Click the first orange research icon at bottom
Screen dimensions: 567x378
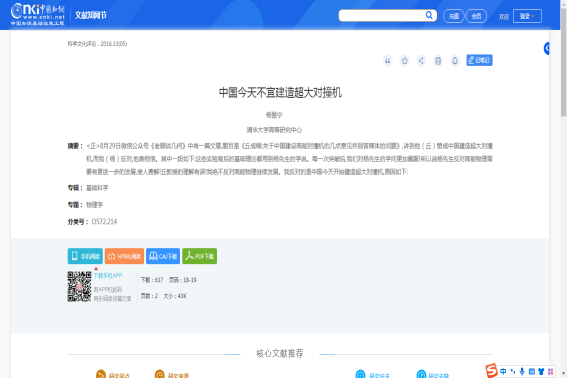click(101, 374)
